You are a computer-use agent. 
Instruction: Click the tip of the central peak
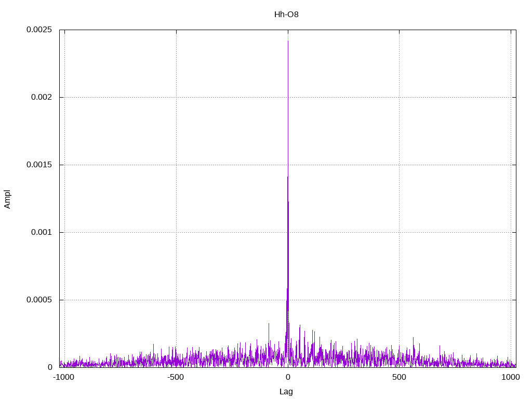pos(288,41)
